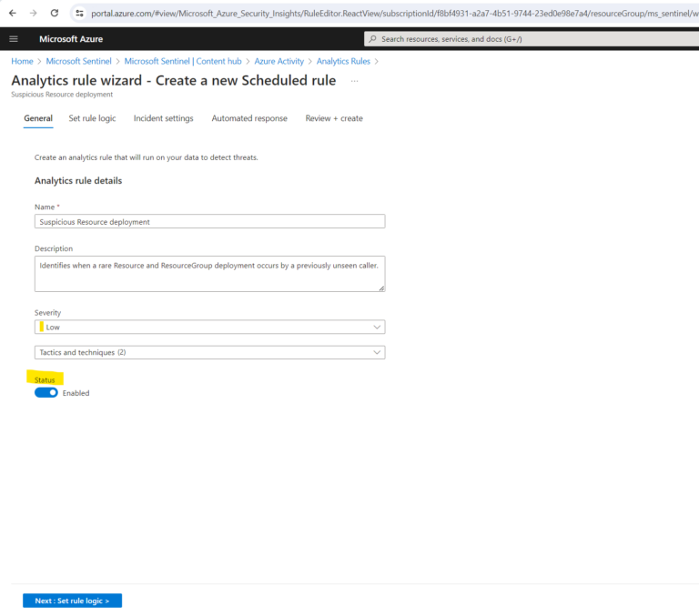Click the Analytics rule details heading
This screenshot has height=616, width=699.
(x=78, y=180)
